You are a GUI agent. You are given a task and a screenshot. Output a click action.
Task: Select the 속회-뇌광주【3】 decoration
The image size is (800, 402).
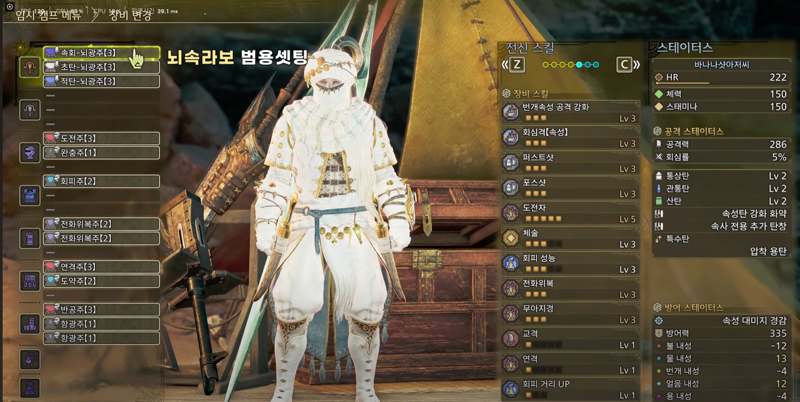102,53
